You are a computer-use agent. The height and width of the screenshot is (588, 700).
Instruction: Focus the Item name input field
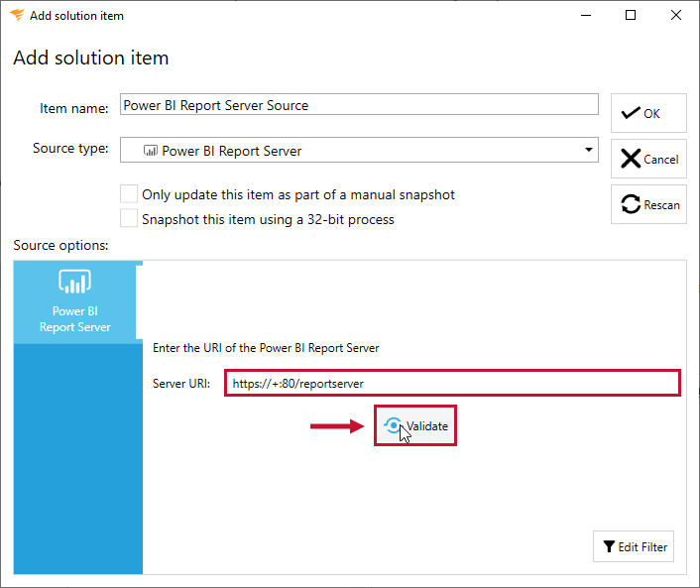click(x=359, y=104)
